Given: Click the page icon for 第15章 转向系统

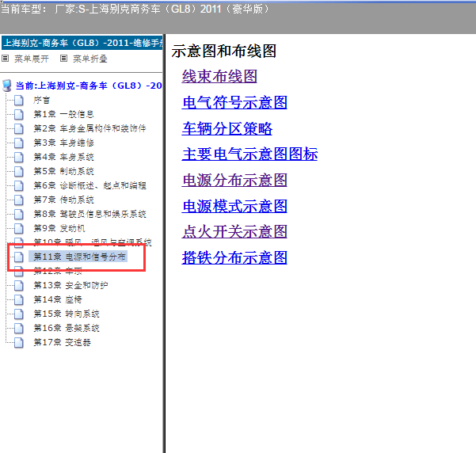Looking at the screenshot, I should coord(19,314).
